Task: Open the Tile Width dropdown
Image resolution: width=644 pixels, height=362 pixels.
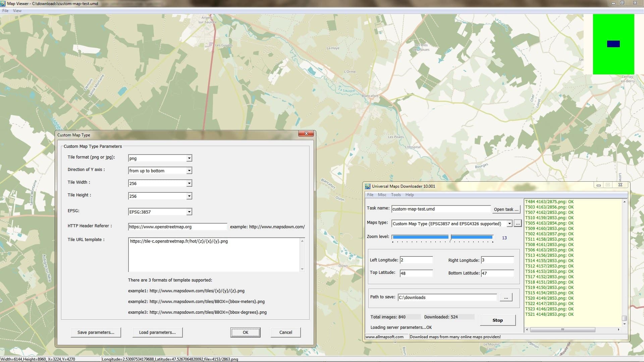Action: (x=189, y=183)
